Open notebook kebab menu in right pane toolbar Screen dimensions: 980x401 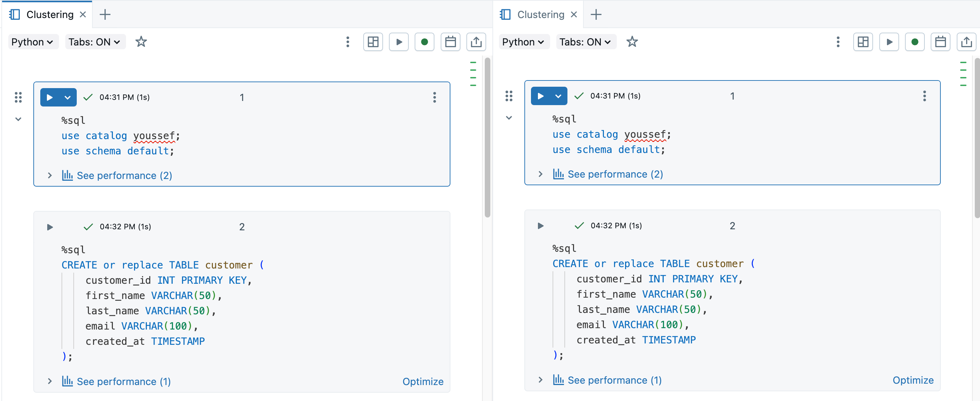pyautogui.click(x=838, y=41)
